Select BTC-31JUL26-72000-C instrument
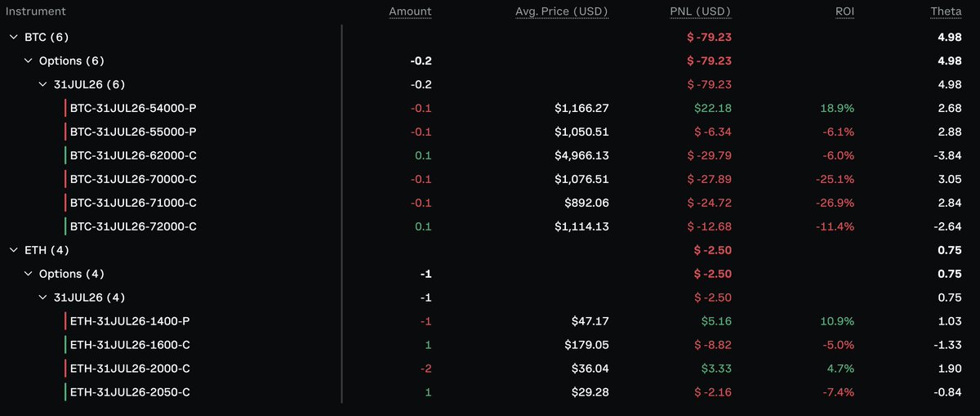 coord(133,226)
